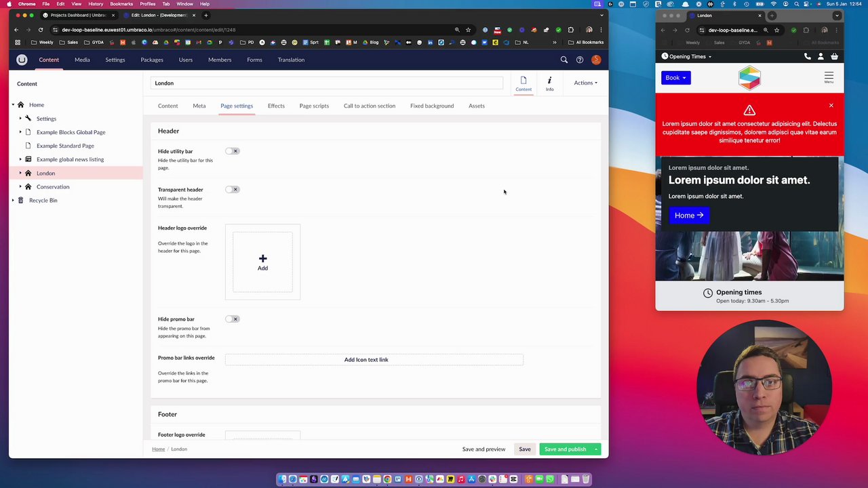Open the hamburger Menu in preview window
868x488 pixels.
(829, 77)
